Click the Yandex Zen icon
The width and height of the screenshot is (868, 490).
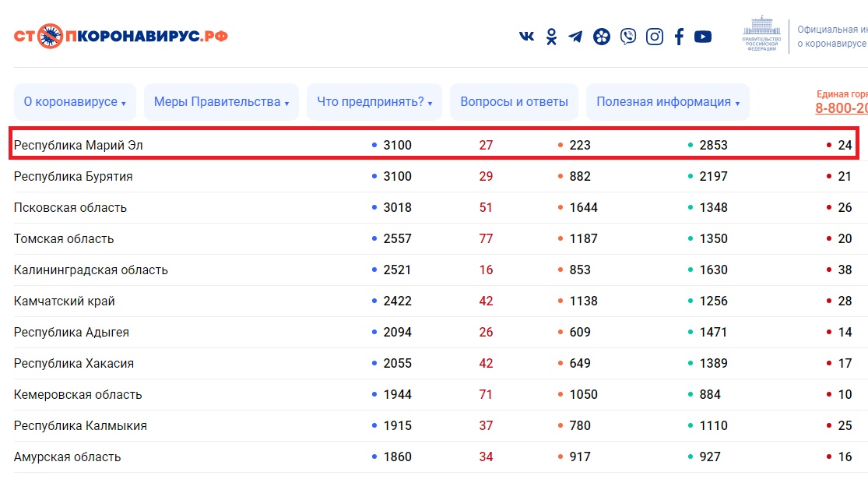pos(602,36)
